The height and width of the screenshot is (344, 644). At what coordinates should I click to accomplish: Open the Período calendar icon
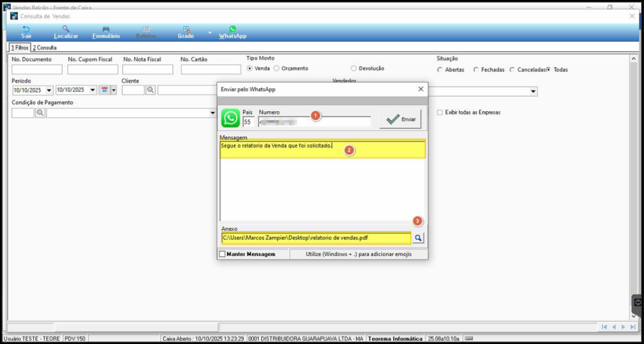105,90
